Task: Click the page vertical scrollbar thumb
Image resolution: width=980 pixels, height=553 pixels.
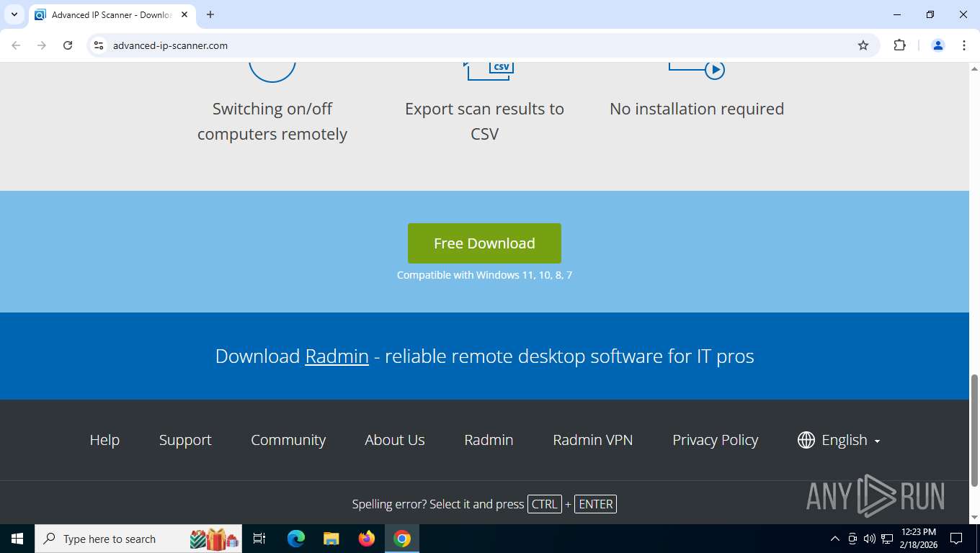Action: [974, 430]
